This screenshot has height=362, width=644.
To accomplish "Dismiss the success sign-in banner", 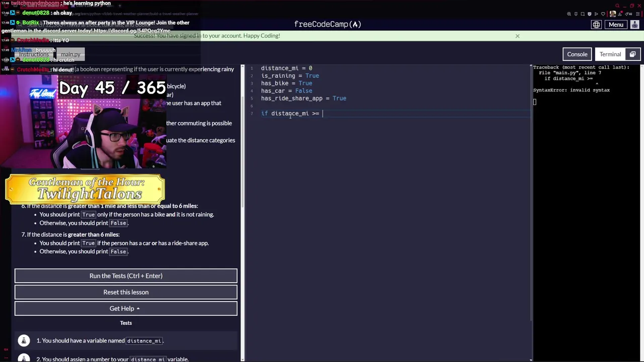I will [x=517, y=36].
